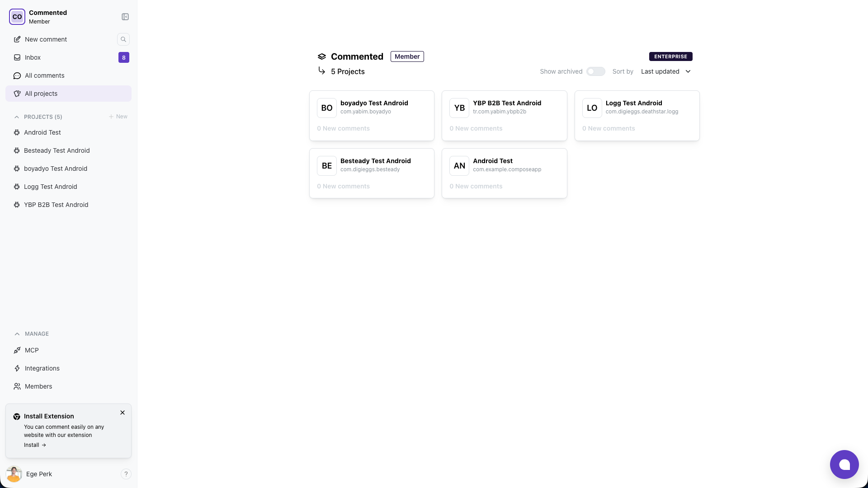The height and width of the screenshot is (488, 868).
Task: Open the YBP B2B Test Android card title
Action: click(x=507, y=103)
